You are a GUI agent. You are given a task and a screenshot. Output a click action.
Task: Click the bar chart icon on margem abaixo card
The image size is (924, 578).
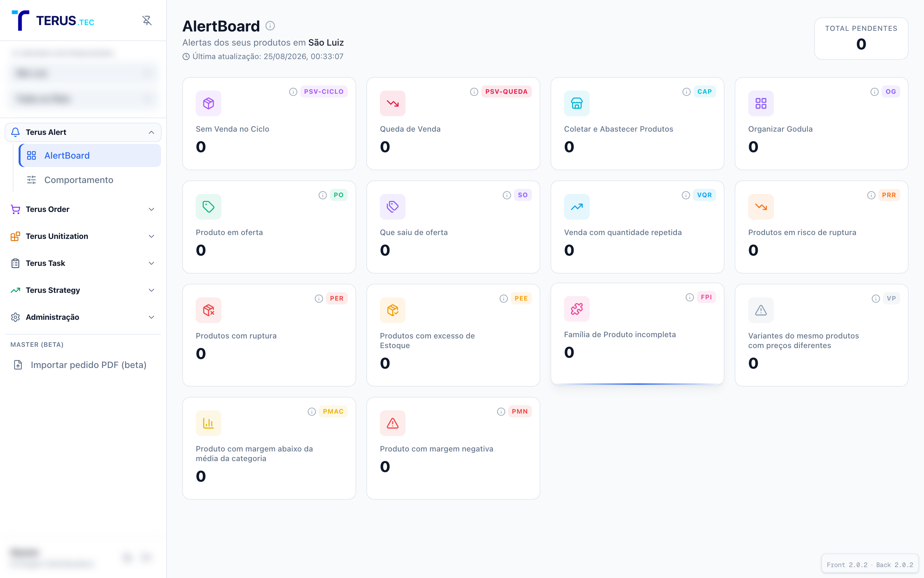pyautogui.click(x=209, y=423)
